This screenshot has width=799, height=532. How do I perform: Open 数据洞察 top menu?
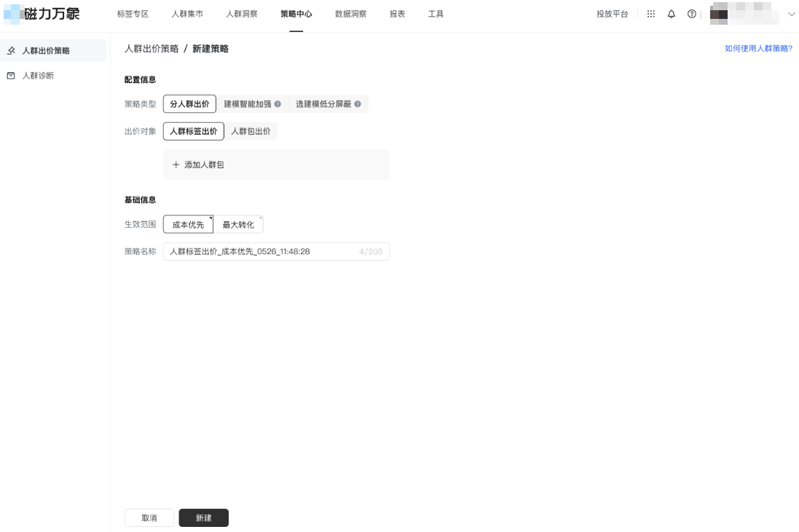[351, 15]
